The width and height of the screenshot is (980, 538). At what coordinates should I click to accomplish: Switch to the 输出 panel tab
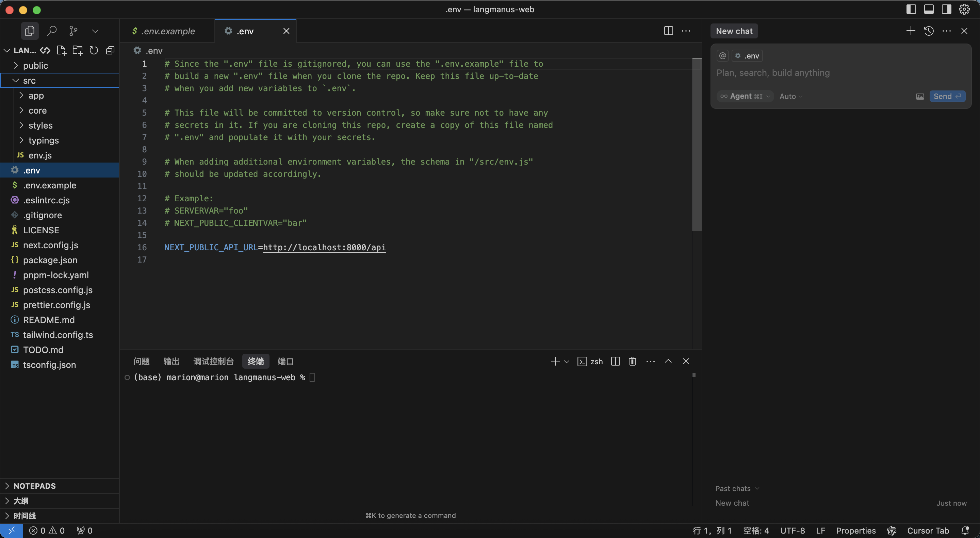click(171, 361)
